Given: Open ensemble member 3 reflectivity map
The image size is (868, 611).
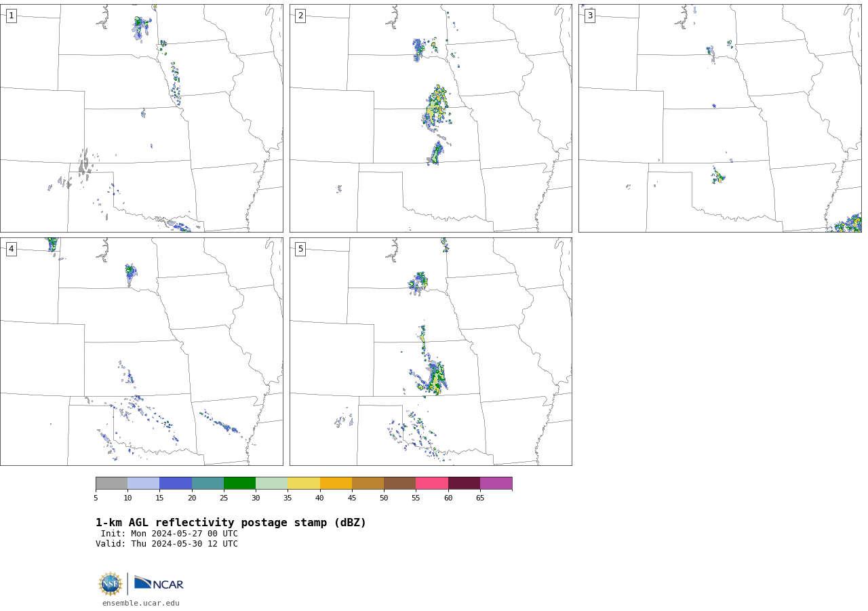Looking at the screenshot, I should 719,118.
